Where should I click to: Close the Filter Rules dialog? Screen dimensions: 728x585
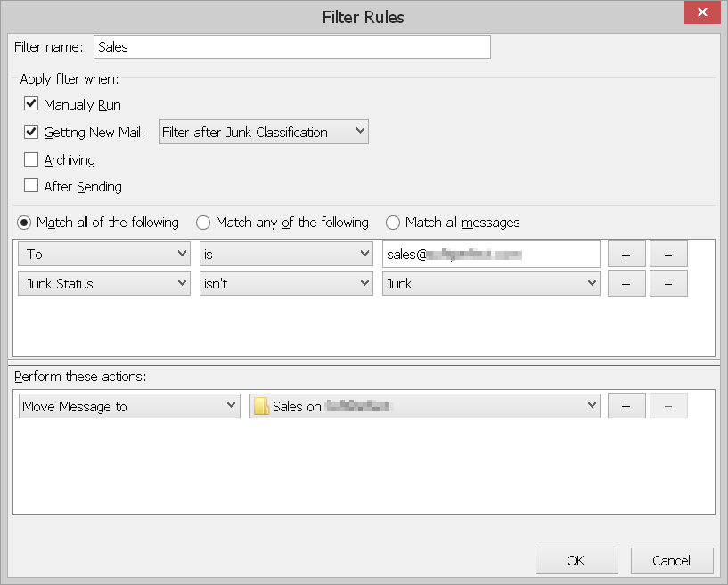[702, 12]
